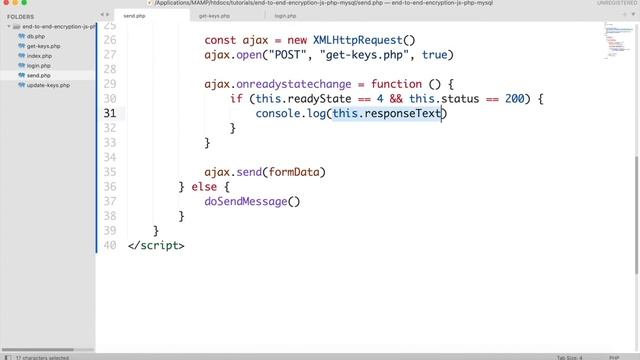The height and width of the screenshot is (360, 640).
Task: Click the login.php file icon
Action: pos(22,66)
